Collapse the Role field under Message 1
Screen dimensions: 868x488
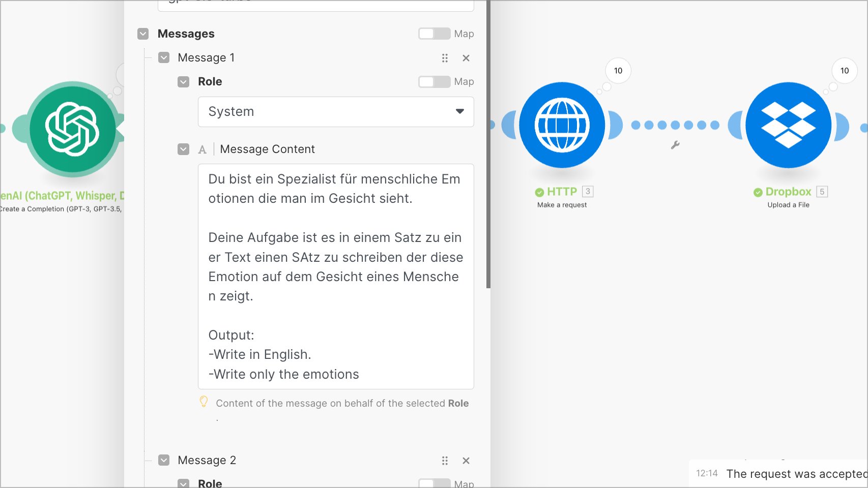184,82
